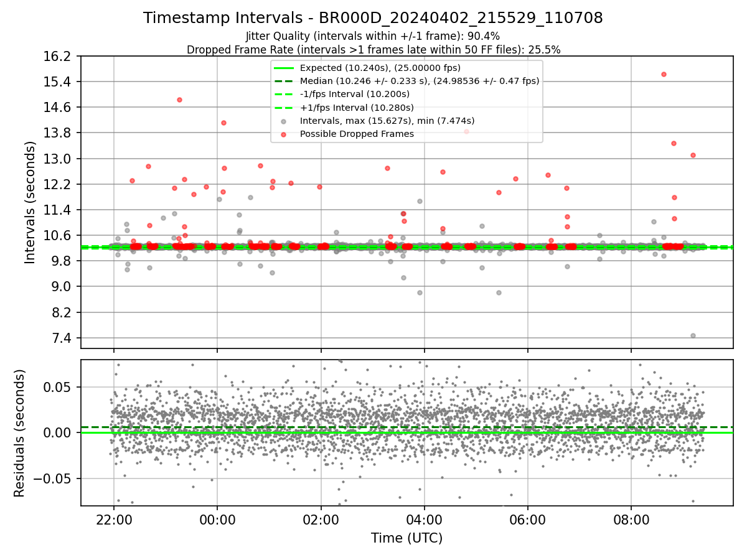This screenshot has height=560, width=747.
Task: Click the 'Residuals (seconds)' y-axis label
Action: click(20, 433)
